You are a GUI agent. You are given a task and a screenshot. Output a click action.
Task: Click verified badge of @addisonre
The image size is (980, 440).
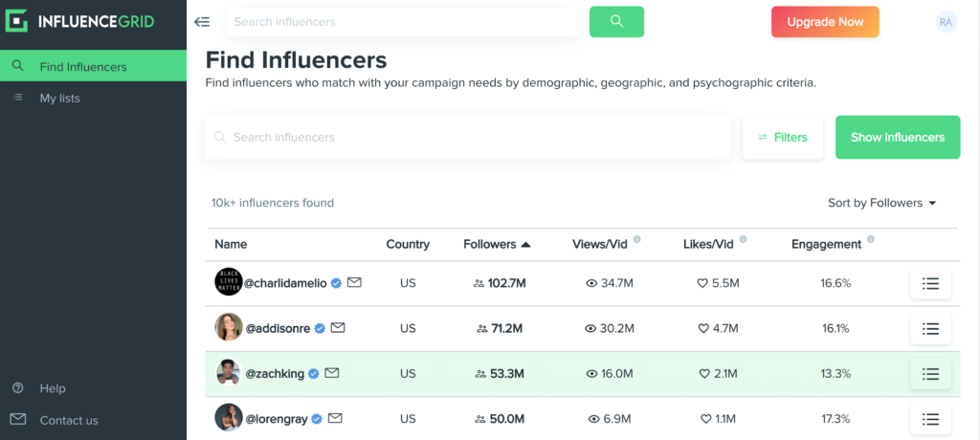click(x=320, y=328)
